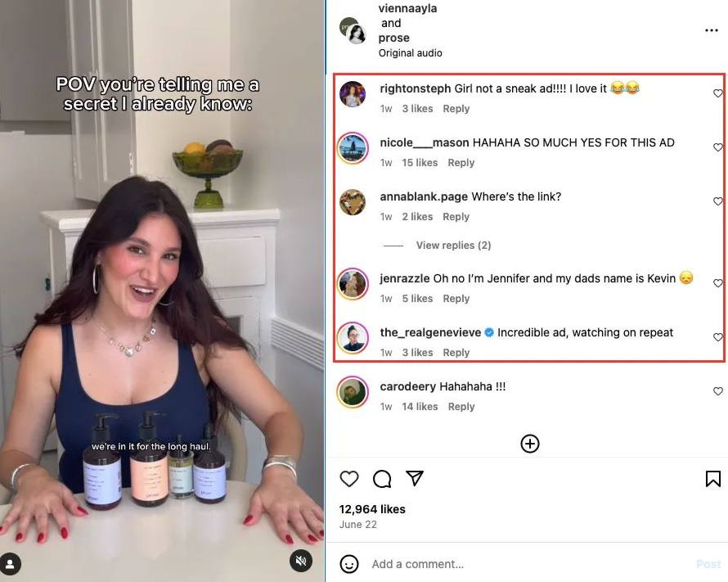Viewport: 728px width, 582px height.
Task: Open jenrazzle's profile picture
Action: [x=353, y=284]
